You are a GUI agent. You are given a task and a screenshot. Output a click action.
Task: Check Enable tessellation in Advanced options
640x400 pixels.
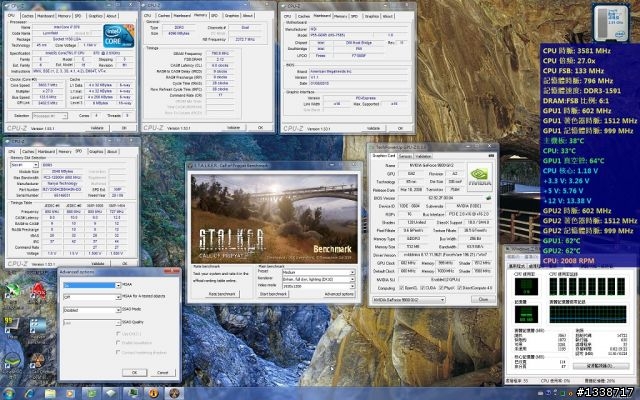(118, 343)
